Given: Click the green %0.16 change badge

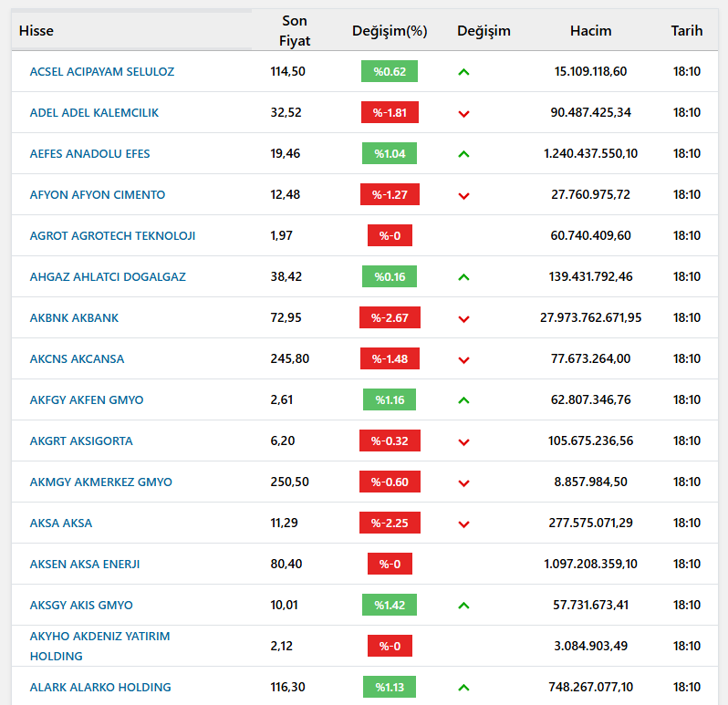Looking at the screenshot, I should [x=390, y=276].
